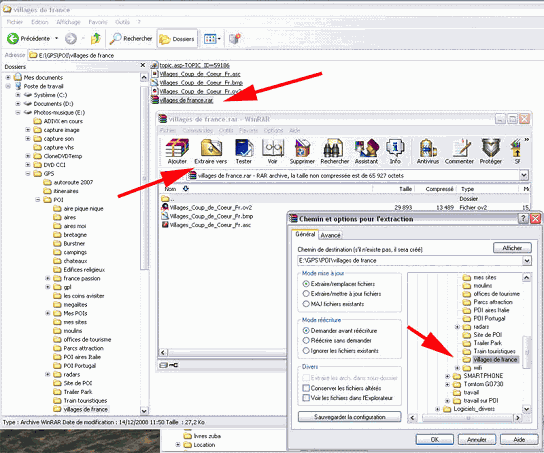Collapse the POI folder tree node
Screen dimensions: 544x453
(x=38, y=200)
